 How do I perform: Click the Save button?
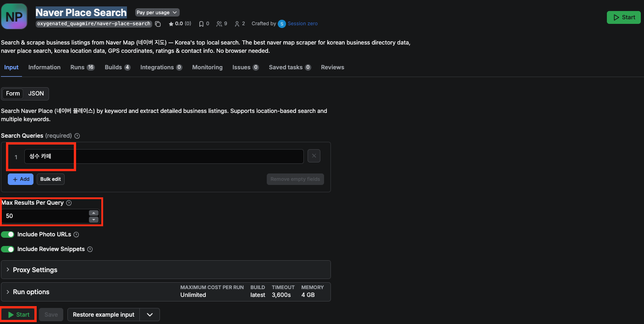coord(51,315)
